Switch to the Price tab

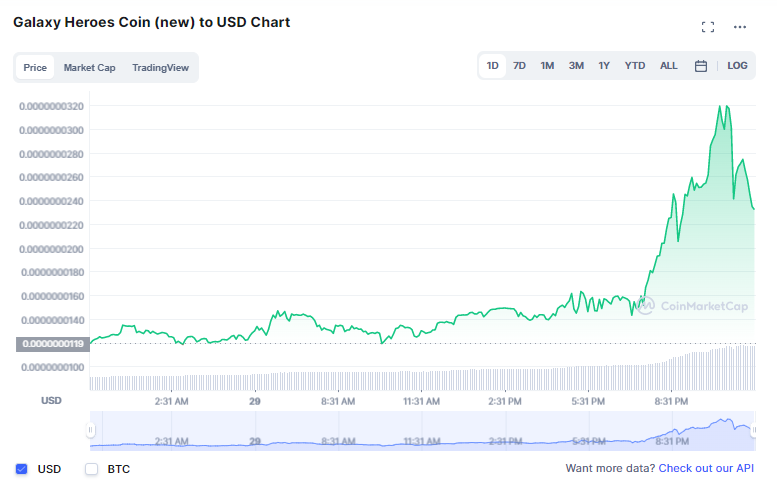tap(35, 67)
